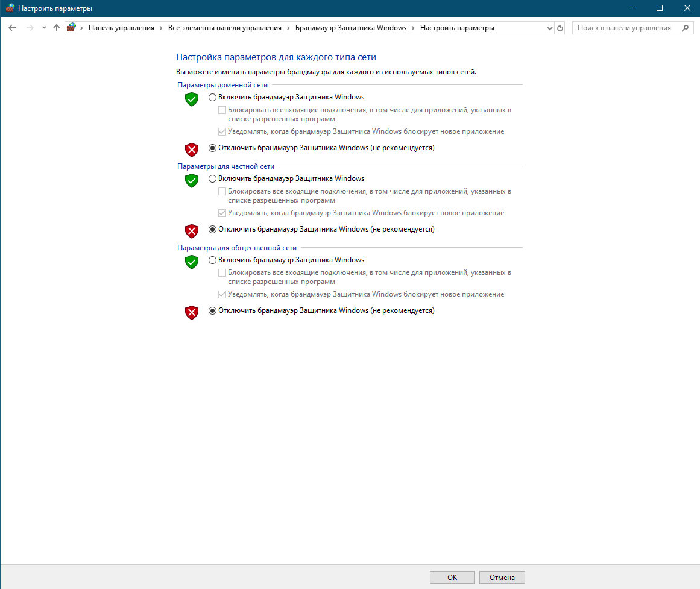
Task: Confirm settings with OK button
Action: click(x=452, y=578)
